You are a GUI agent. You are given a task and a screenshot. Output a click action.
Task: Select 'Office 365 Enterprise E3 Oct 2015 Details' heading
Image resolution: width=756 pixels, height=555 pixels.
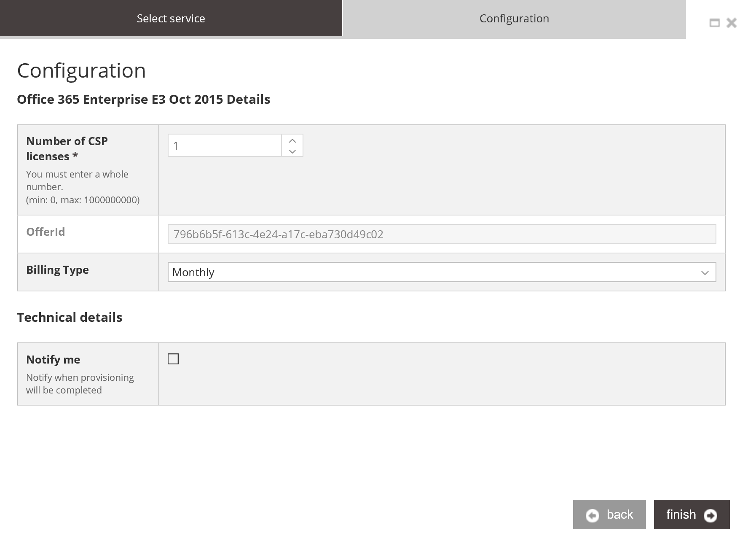click(x=143, y=99)
